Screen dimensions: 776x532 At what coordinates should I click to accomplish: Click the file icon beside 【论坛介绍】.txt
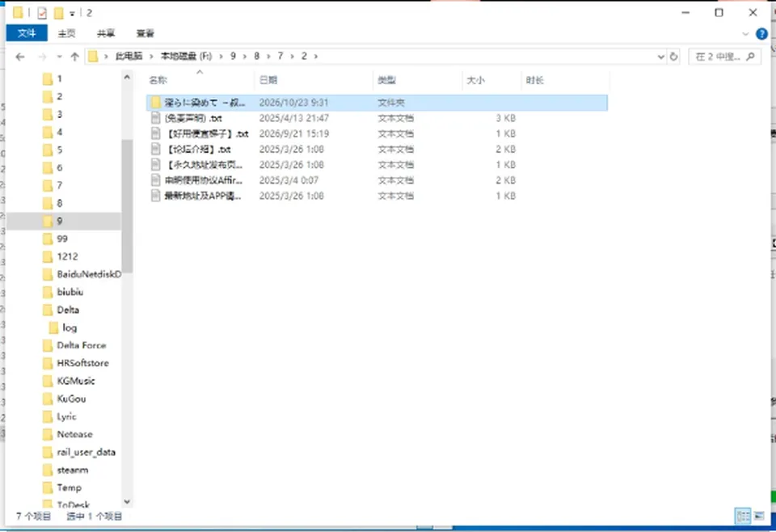pyautogui.click(x=156, y=149)
